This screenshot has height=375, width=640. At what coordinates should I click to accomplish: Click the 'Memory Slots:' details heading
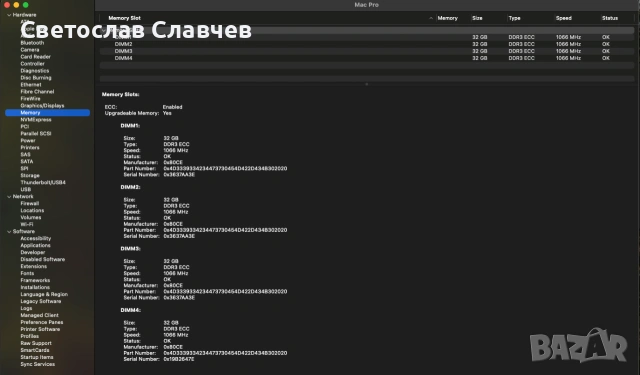click(x=120, y=94)
